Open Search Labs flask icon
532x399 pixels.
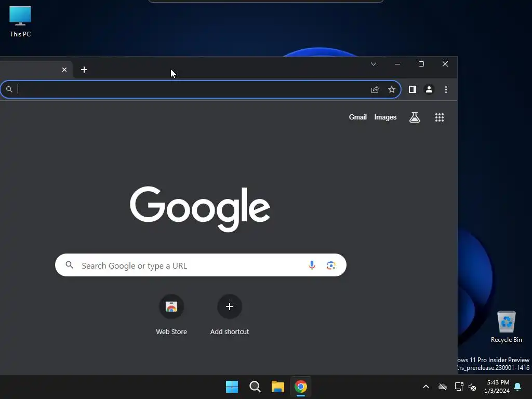(x=414, y=117)
